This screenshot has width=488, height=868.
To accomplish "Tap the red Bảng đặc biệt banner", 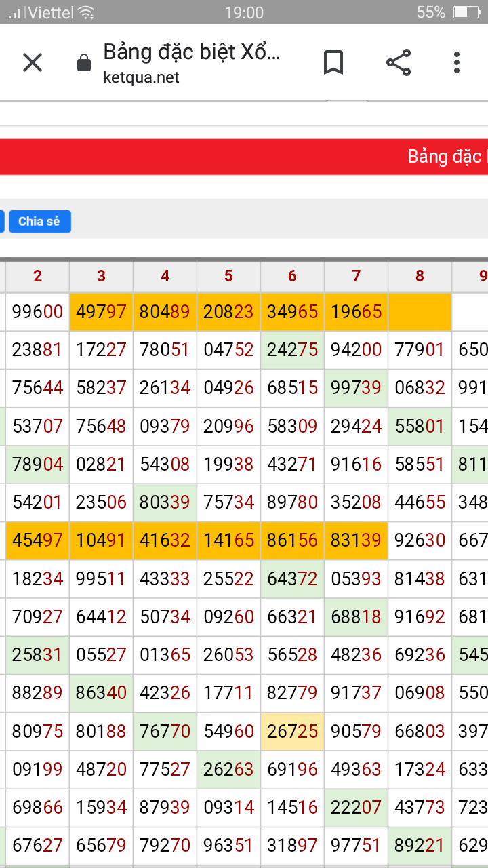I will [x=244, y=157].
